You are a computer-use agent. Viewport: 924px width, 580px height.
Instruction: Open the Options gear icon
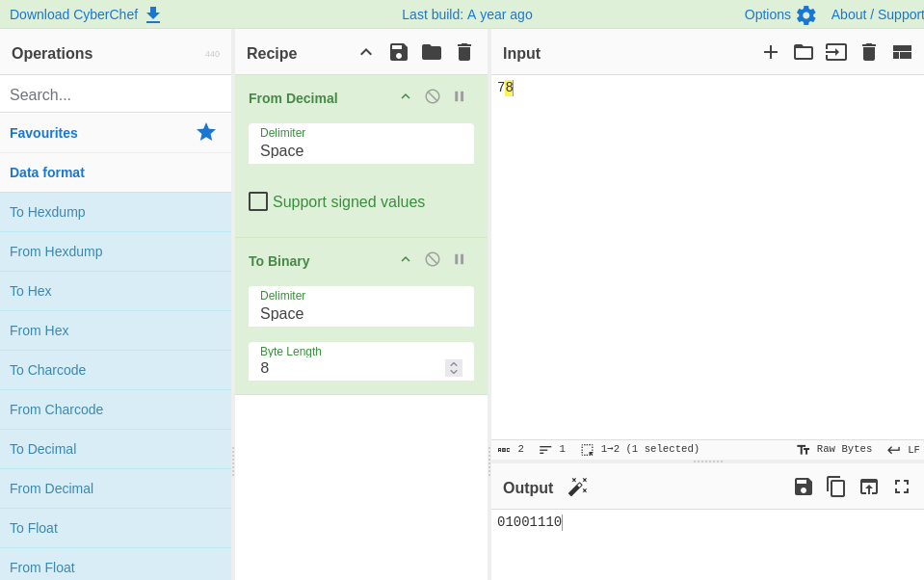806,14
